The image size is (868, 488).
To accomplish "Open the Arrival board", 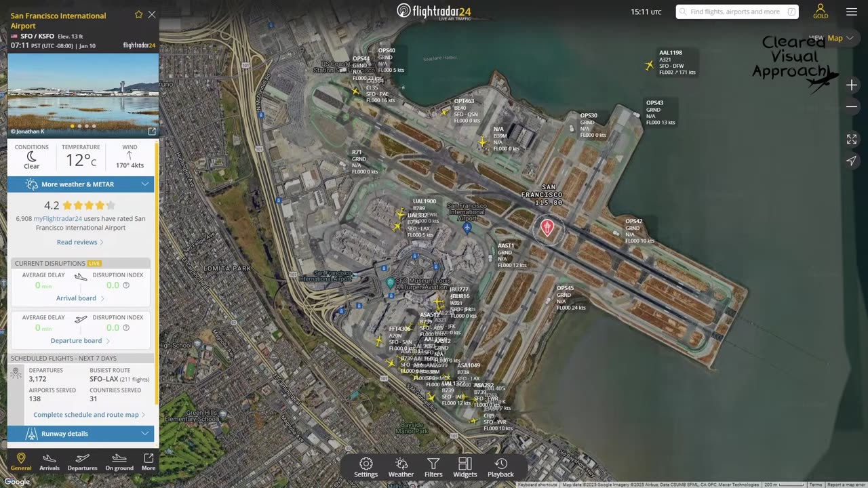I will 80,298.
